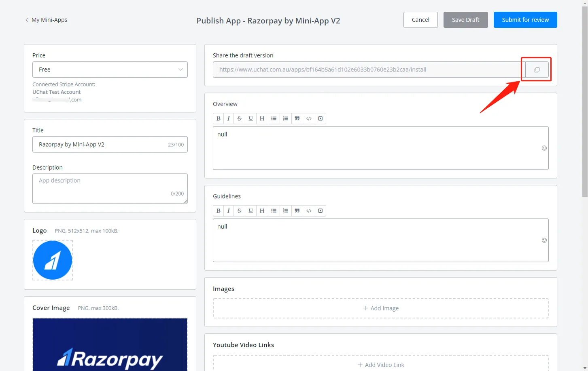Insert numbered list in Guidelines editor
This screenshot has width=588, height=371.
click(x=286, y=211)
